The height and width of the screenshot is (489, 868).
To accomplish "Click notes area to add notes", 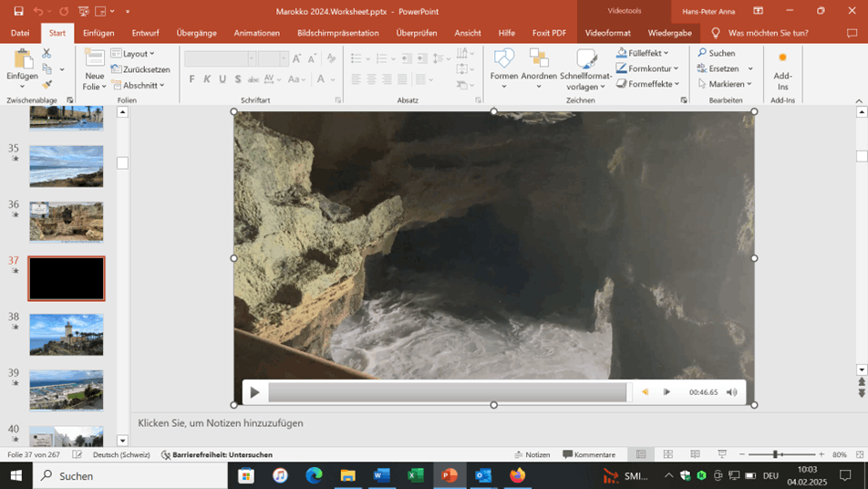I will click(x=221, y=423).
